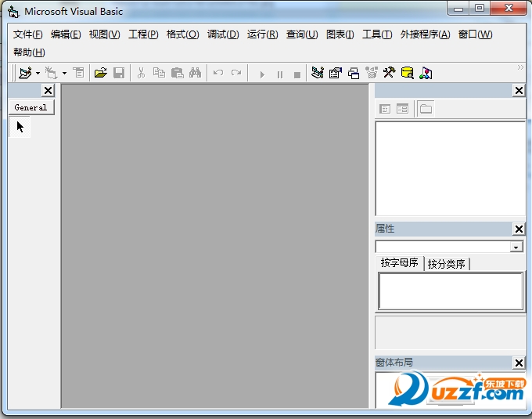
Task: Click inside the empty project explorer list
Action: 450,168
